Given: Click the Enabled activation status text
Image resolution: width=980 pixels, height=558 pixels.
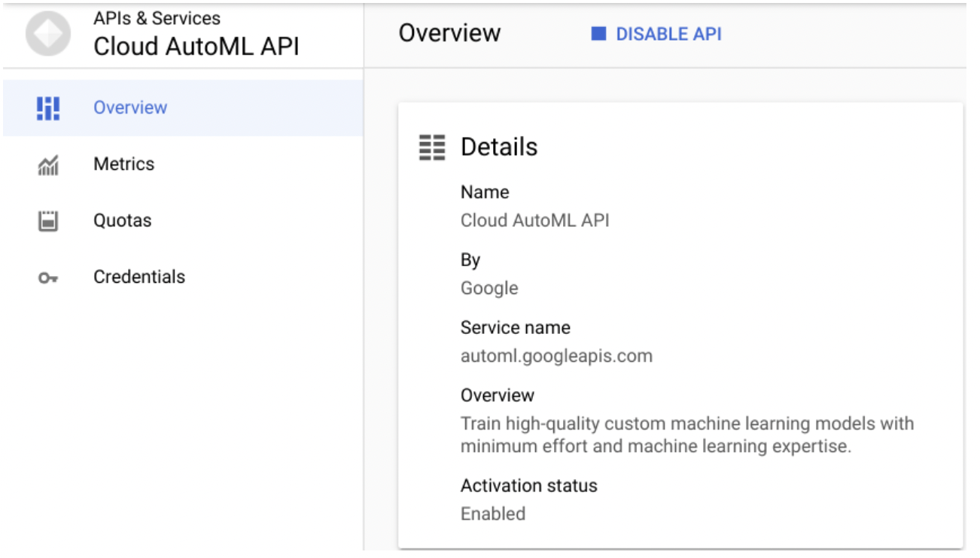Looking at the screenshot, I should [x=493, y=513].
